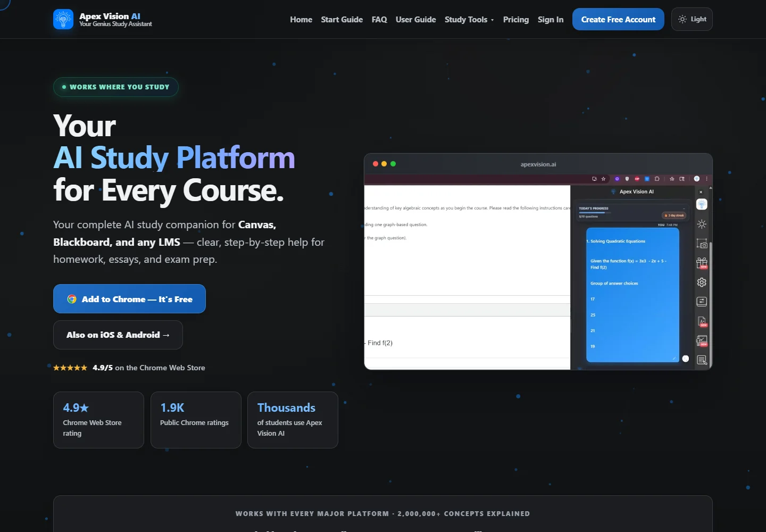
Task: Collapse the Today's Progress card
Action: point(684,209)
